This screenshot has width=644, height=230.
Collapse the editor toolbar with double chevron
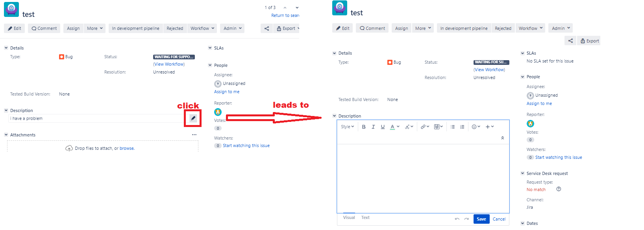point(502,138)
